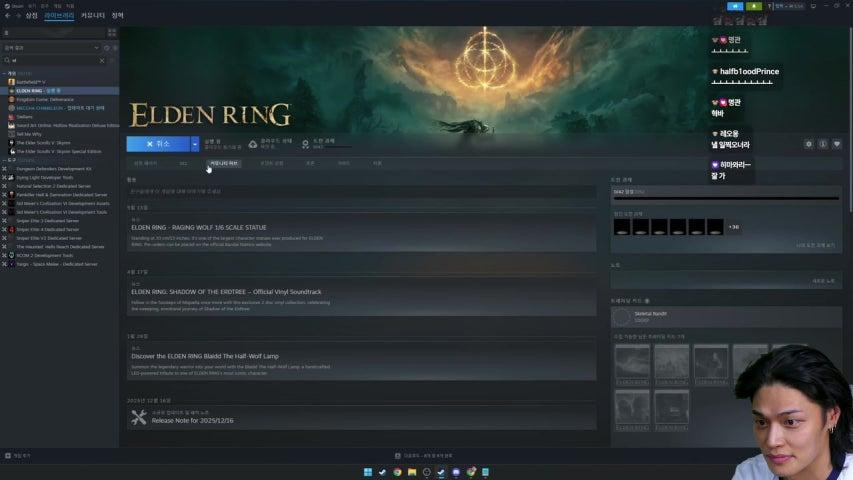Click the back navigation arrow
The height and width of the screenshot is (480, 853).
point(8,16)
